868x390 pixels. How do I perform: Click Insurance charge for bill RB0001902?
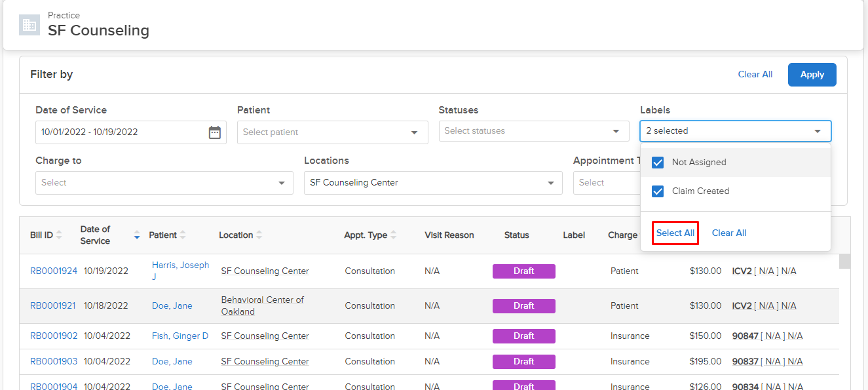[x=630, y=336]
